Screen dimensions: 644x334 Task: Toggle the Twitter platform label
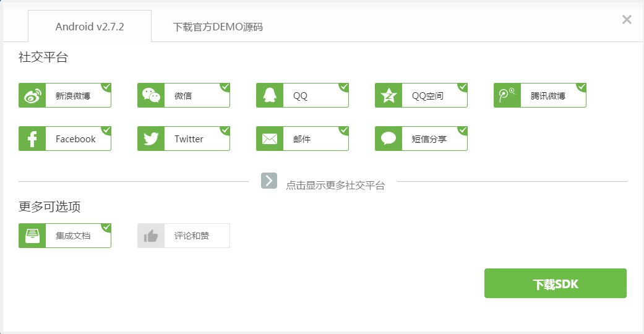click(189, 139)
